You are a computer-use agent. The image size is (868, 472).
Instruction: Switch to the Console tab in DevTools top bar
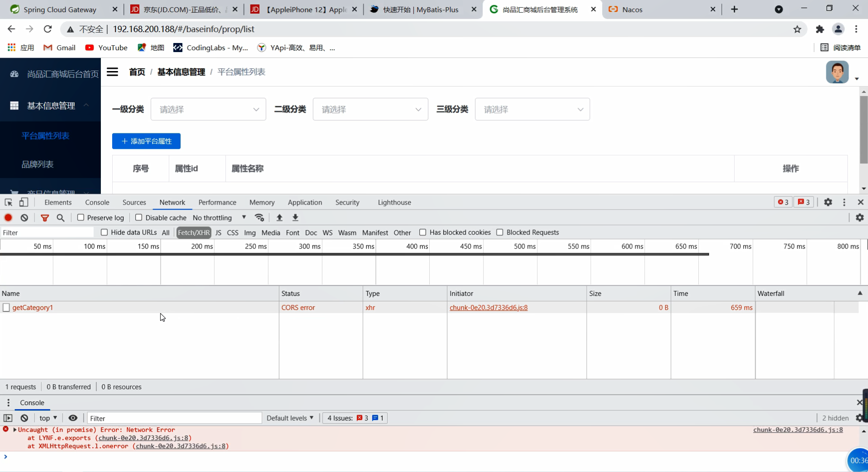click(x=97, y=202)
